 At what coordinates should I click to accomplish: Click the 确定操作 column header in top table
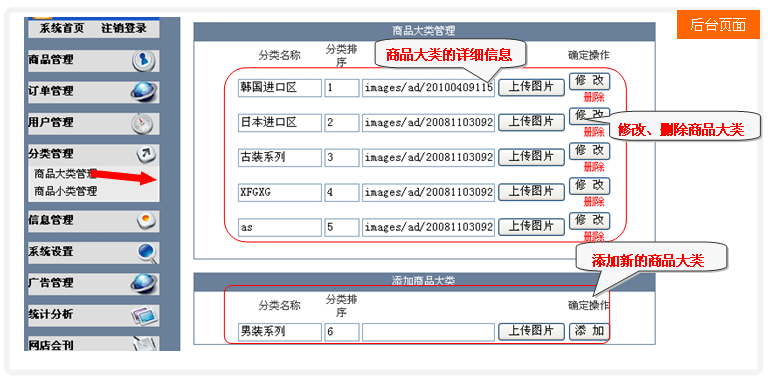588,55
